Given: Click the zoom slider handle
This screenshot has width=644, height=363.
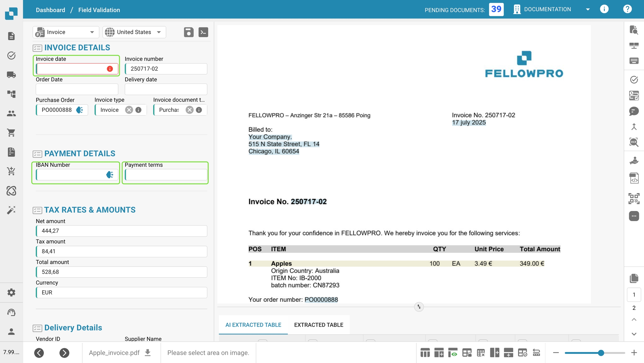Looking at the screenshot, I should 601,353.
